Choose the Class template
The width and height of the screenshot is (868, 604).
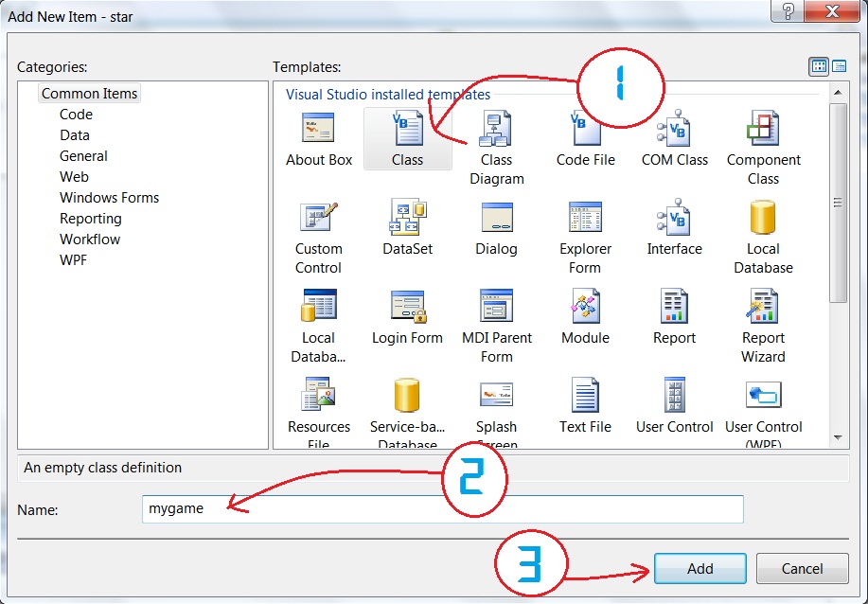click(x=407, y=138)
